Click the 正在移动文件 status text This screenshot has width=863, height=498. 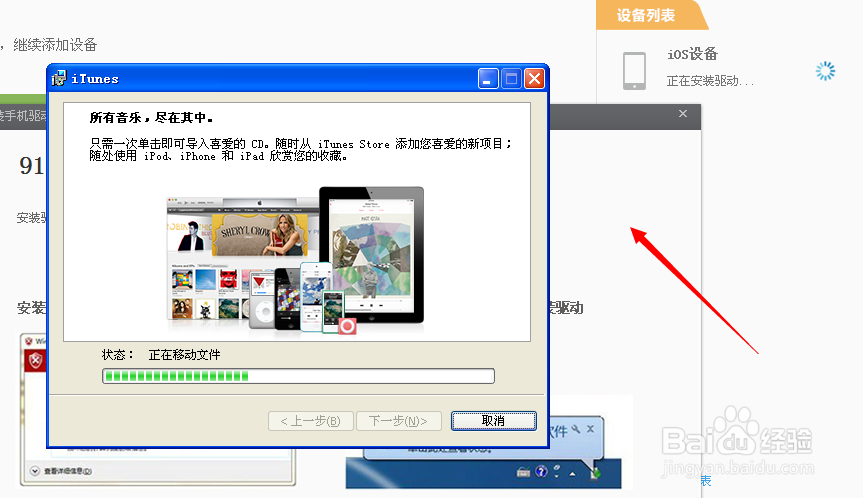[184, 355]
